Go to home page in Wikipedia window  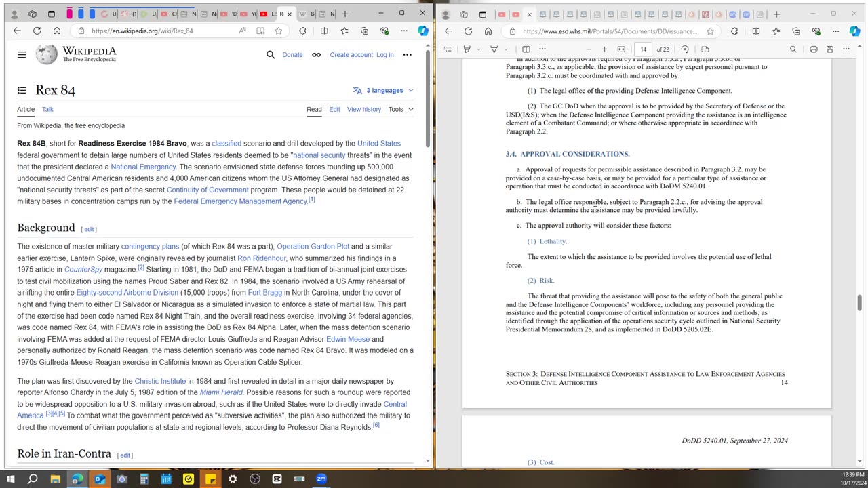pos(57,30)
